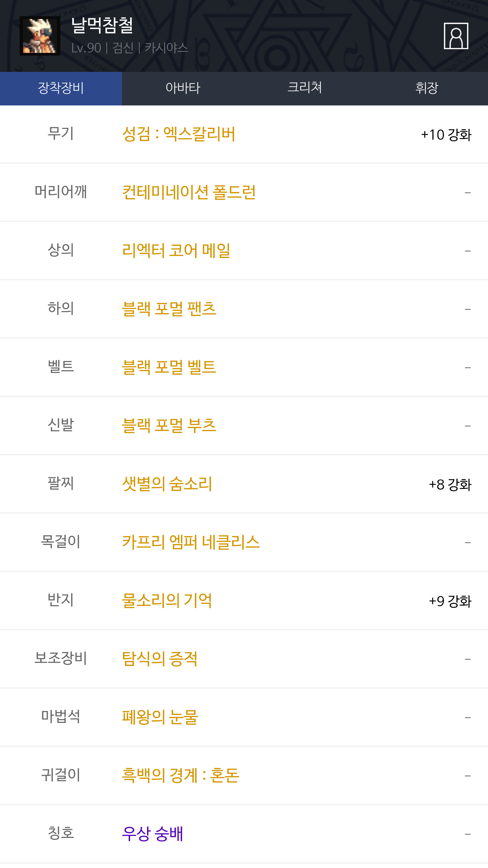The height and width of the screenshot is (868, 488).
Task: Click the 블랙 포멀 벨트 item
Action: pos(169,368)
